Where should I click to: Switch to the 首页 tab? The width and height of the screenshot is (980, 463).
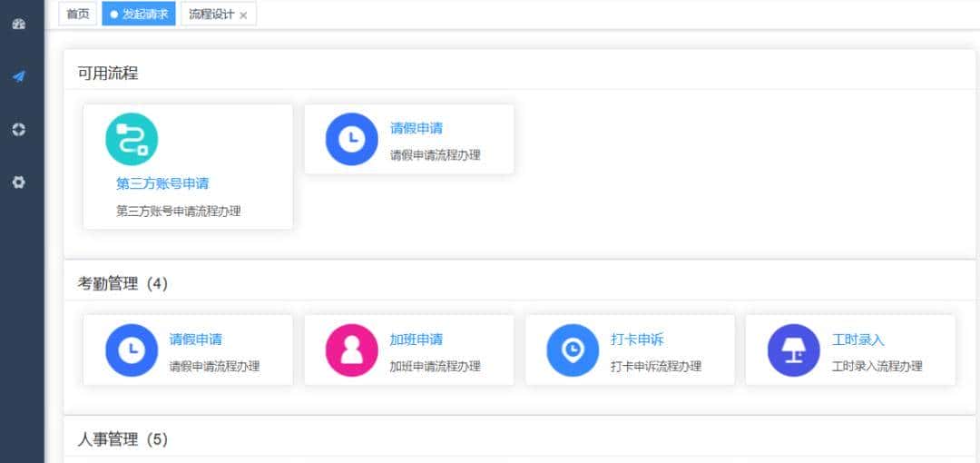78,14
